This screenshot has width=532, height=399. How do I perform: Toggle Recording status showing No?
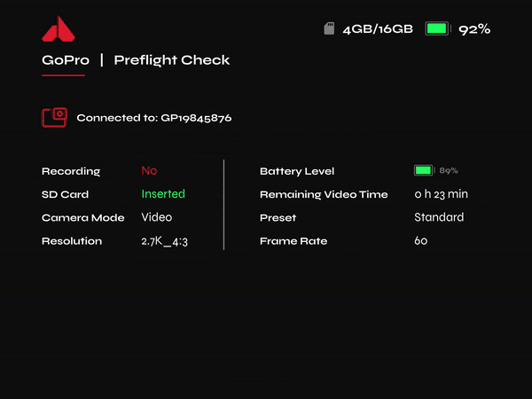[x=149, y=170]
